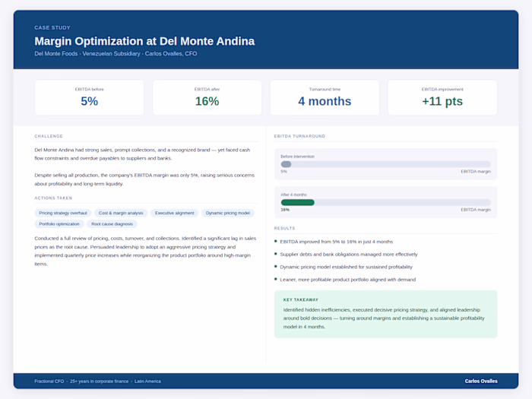Click the CASE STUDY label in the header
The height and width of the screenshot is (399, 532).
(x=52, y=27)
